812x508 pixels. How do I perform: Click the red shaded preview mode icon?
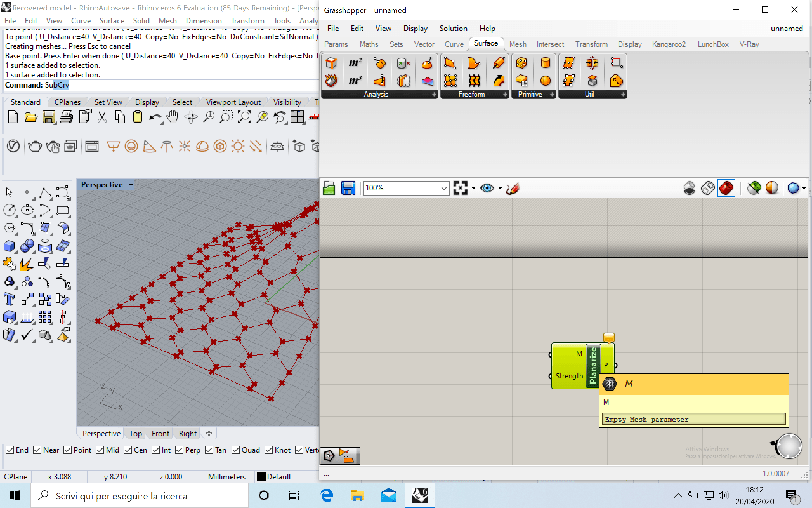point(726,188)
